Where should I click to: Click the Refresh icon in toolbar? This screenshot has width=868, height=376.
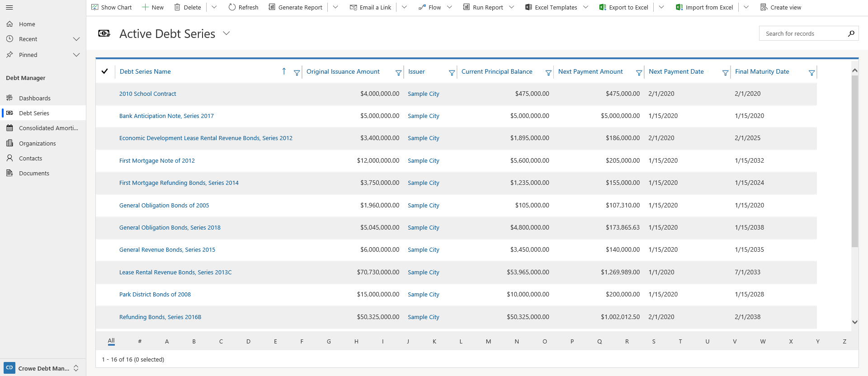[x=232, y=7]
